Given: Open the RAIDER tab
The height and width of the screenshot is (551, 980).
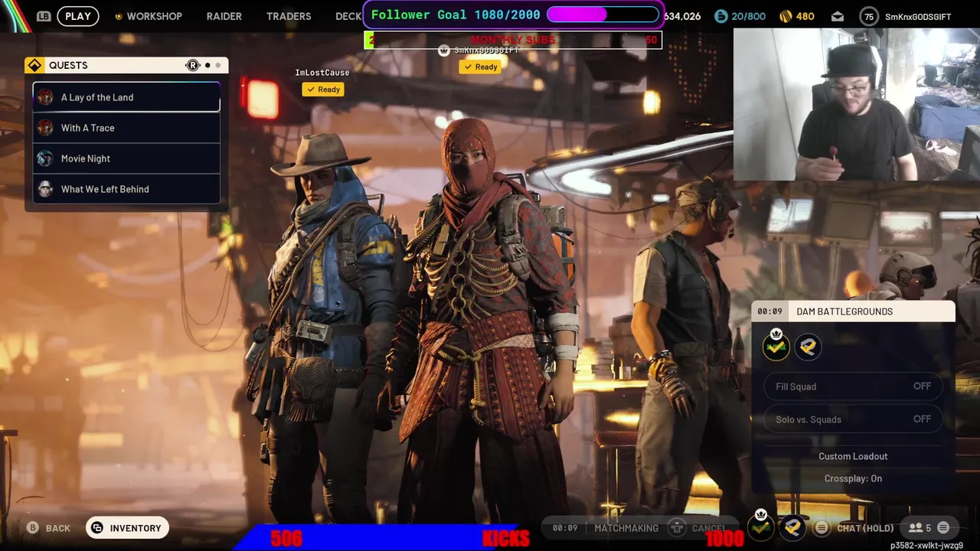Looking at the screenshot, I should pos(224,16).
